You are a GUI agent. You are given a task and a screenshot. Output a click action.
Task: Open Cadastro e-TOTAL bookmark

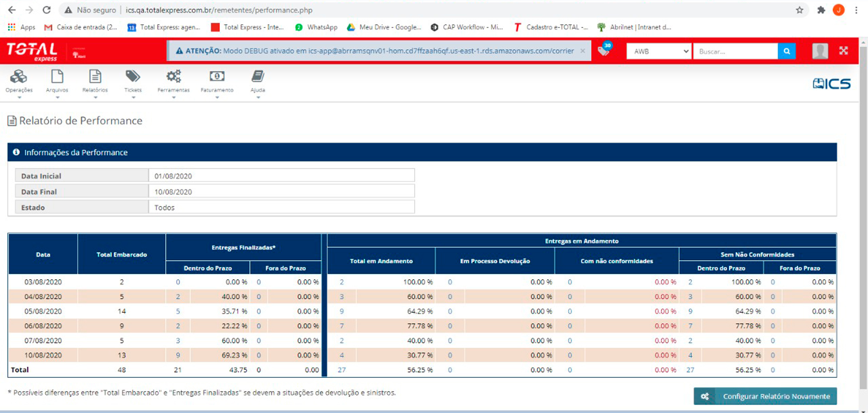coord(551,27)
